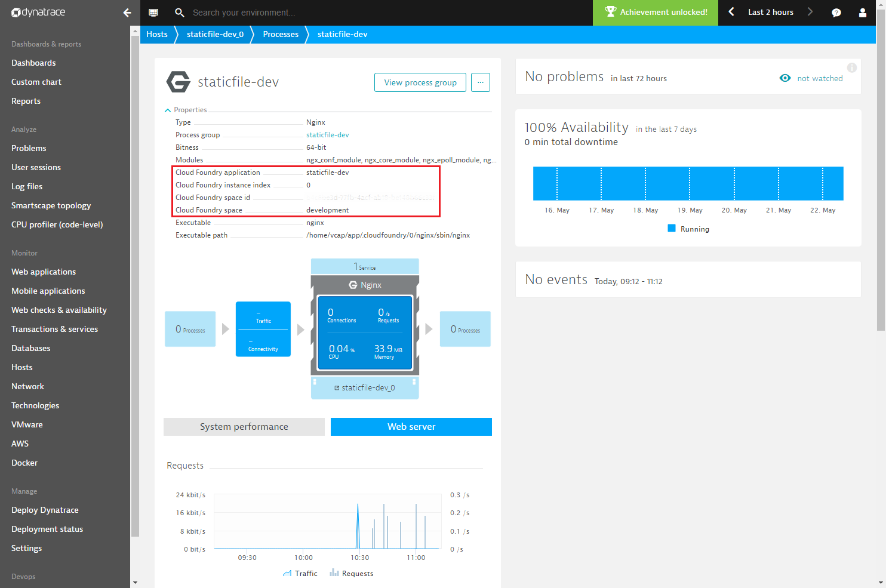The width and height of the screenshot is (886, 588).
Task: Open Databases in sidebar
Action: pos(31,348)
